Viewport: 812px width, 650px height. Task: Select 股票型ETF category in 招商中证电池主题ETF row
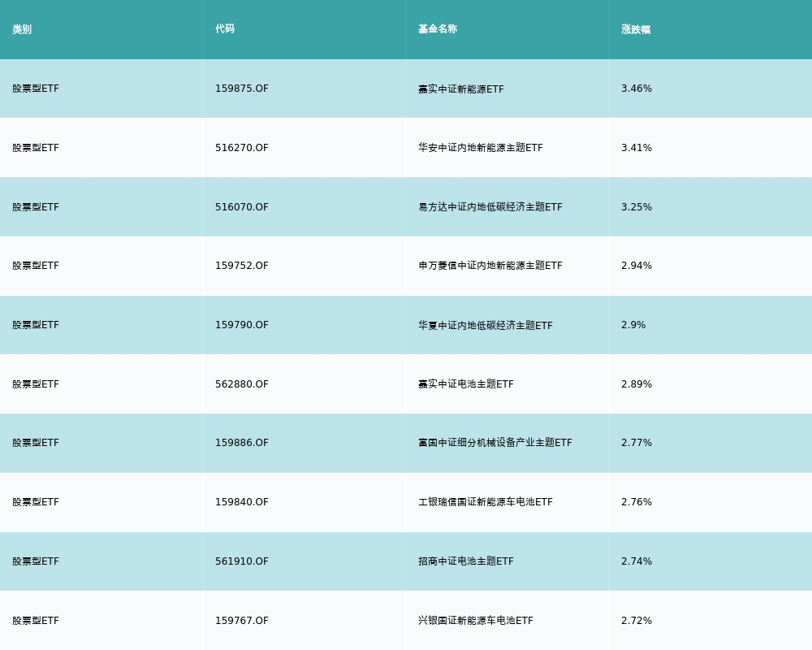pos(35,561)
